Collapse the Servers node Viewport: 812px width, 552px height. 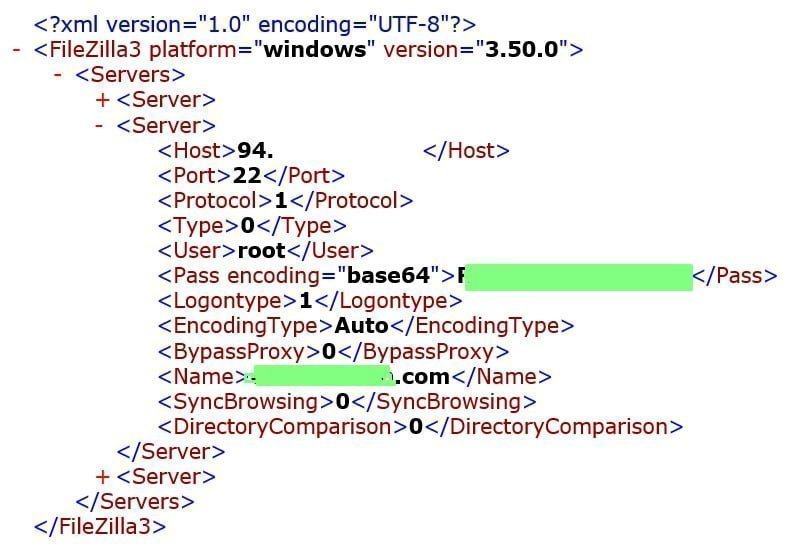click(x=59, y=75)
